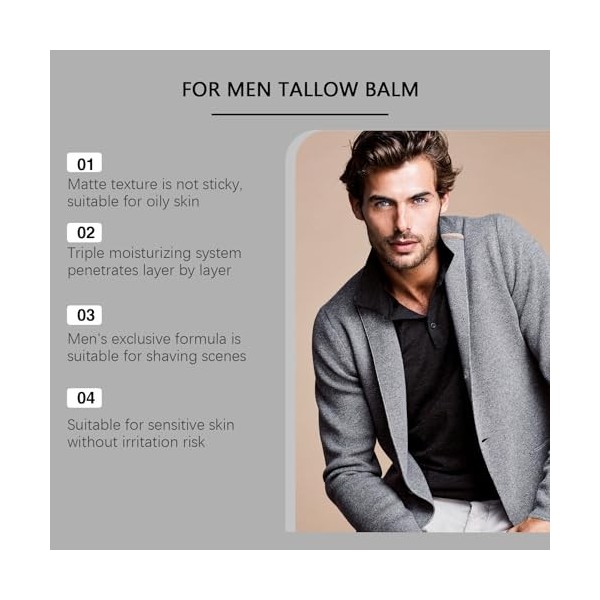Click the text 'Triple moisturizing system'
The height and width of the screenshot is (600, 600).
[155, 253]
